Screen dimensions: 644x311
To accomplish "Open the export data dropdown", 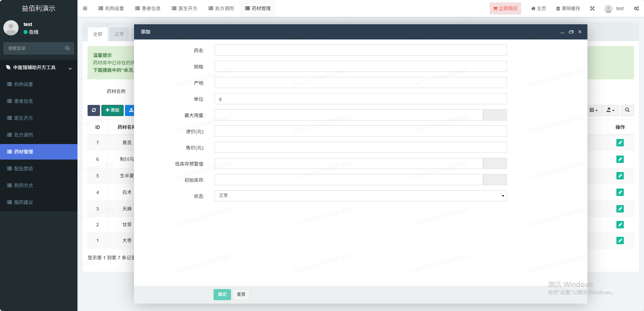I will click(610, 110).
